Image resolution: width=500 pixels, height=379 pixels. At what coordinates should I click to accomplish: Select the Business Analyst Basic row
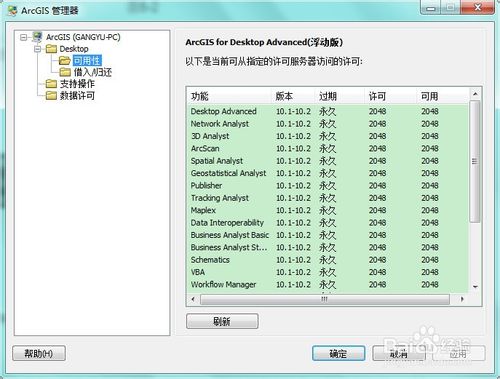click(x=328, y=235)
